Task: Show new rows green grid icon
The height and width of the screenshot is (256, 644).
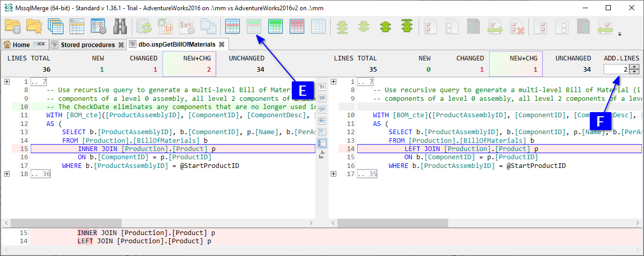Action: pyautogui.click(x=275, y=26)
